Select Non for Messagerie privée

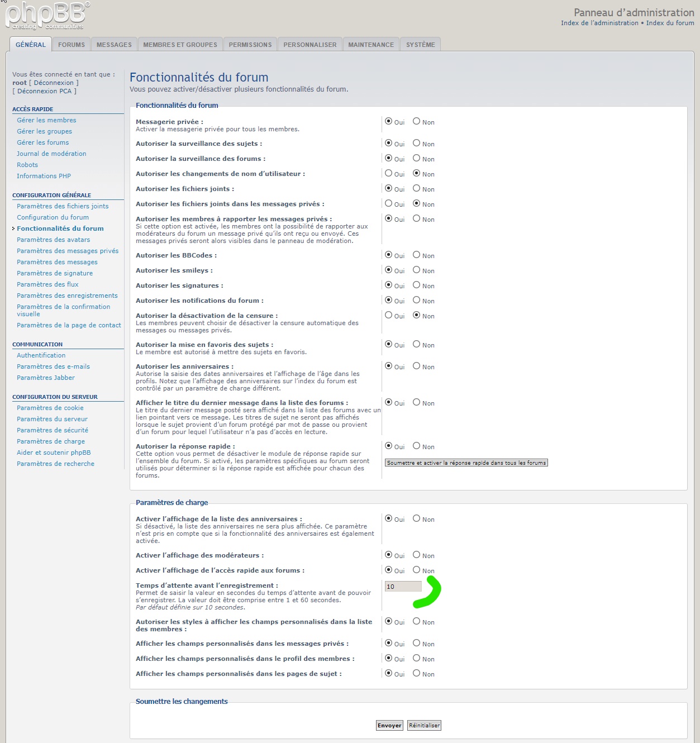click(416, 121)
